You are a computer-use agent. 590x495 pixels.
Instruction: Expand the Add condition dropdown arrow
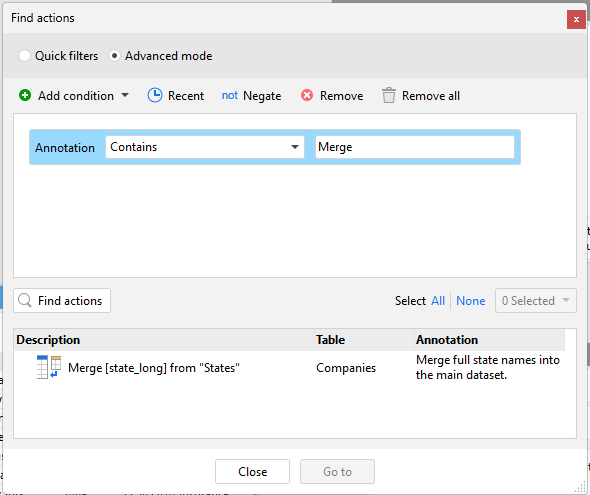pos(125,96)
